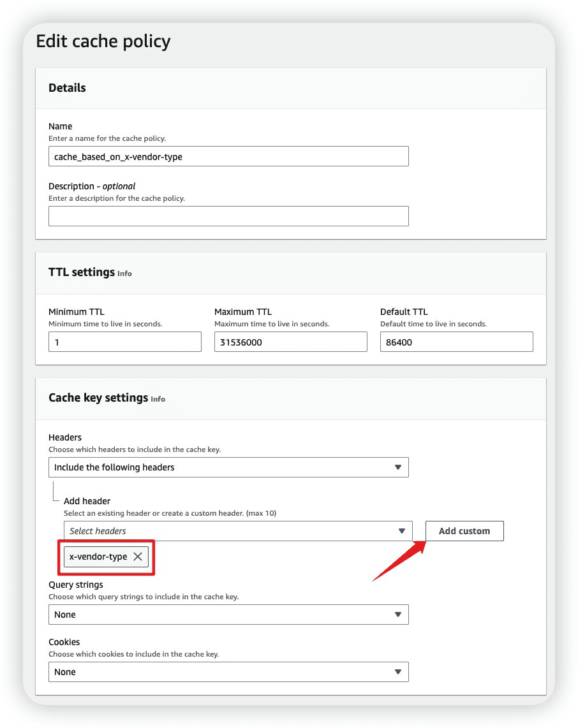Click the Maximum TTL input field

coord(291,342)
